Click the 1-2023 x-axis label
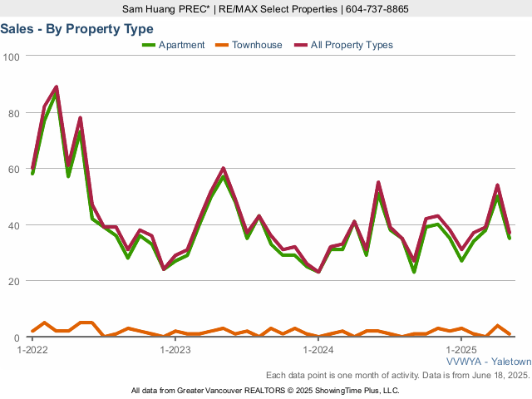The height and width of the screenshot is (399, 532). pos(175,350)
